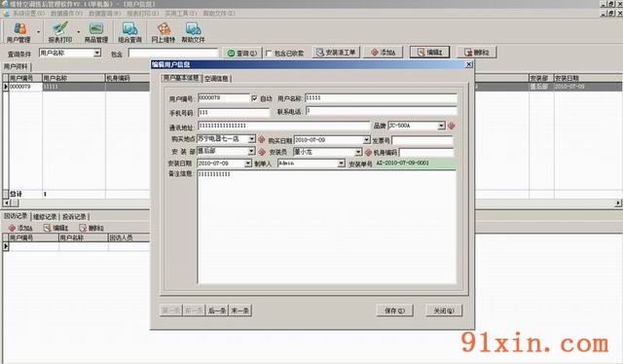Open the 商品管理 toolbar icon
The image size is (623, 364).
click(x=96, y=32)
